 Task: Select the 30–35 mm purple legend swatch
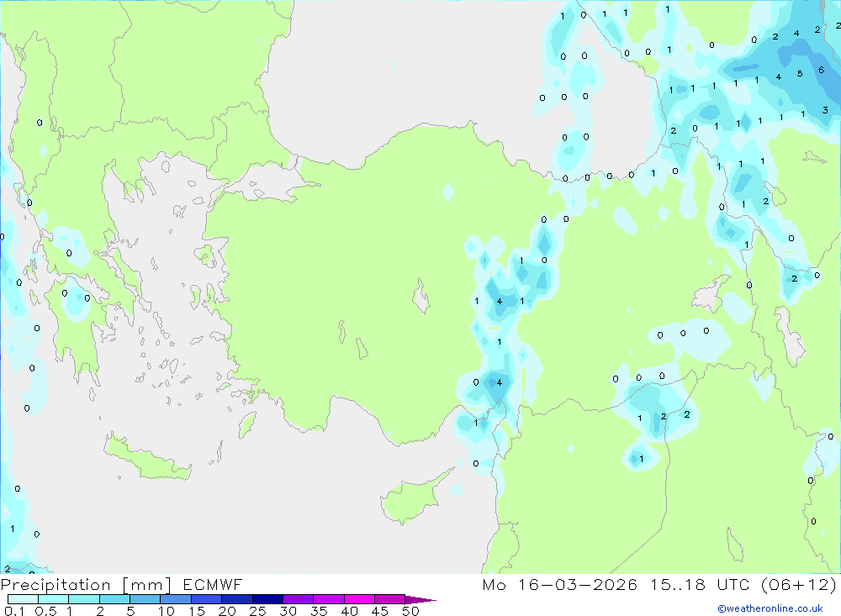[x=298, y=599]
